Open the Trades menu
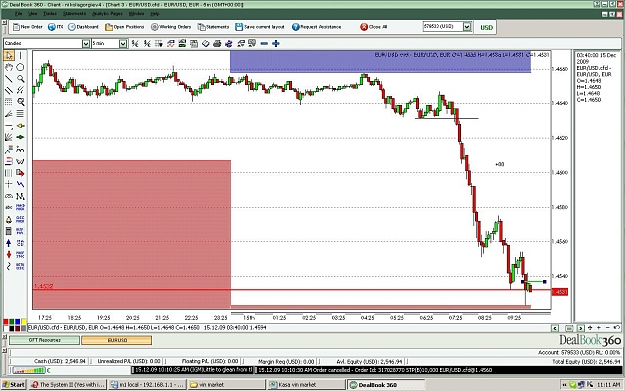This screenshot has height=391, width=625. [50, 14]
